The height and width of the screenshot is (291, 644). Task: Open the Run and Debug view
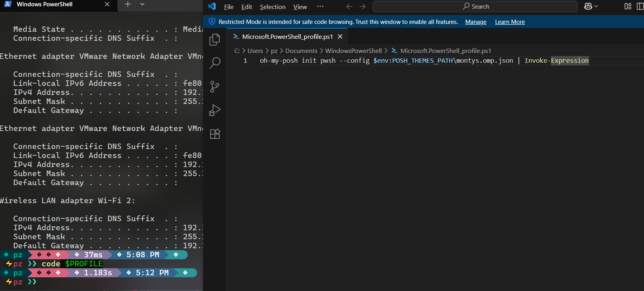click(x=215, y=110)
